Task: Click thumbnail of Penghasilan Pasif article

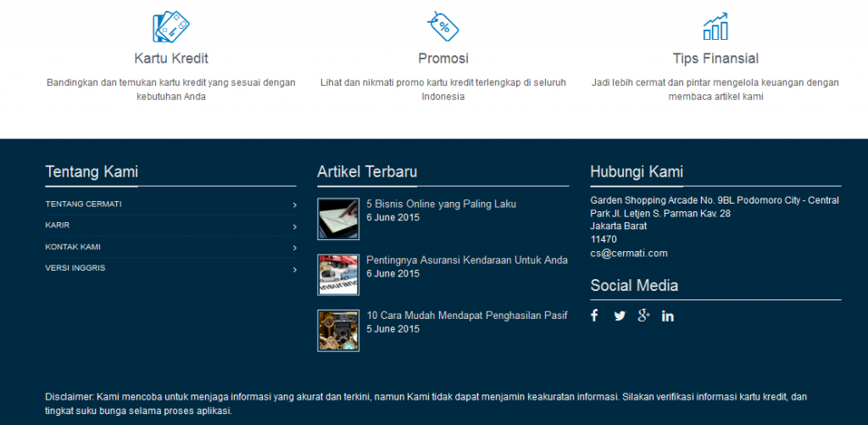Action: coord(338,330)
